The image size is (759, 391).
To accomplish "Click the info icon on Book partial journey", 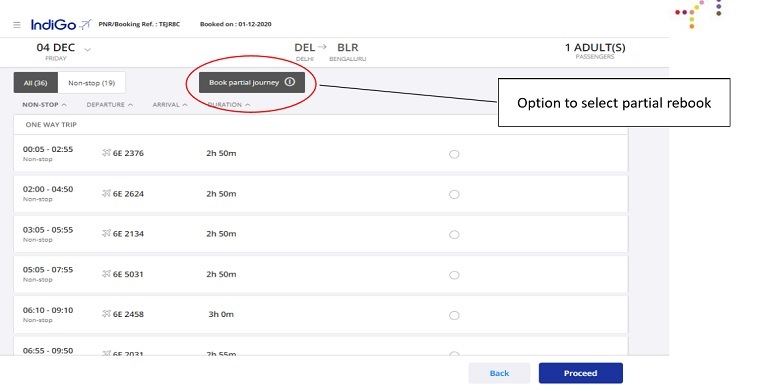I will coord(289,82).
